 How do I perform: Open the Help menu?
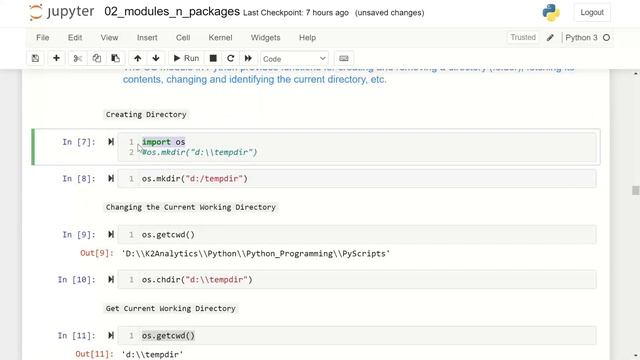tap(307, 38)
